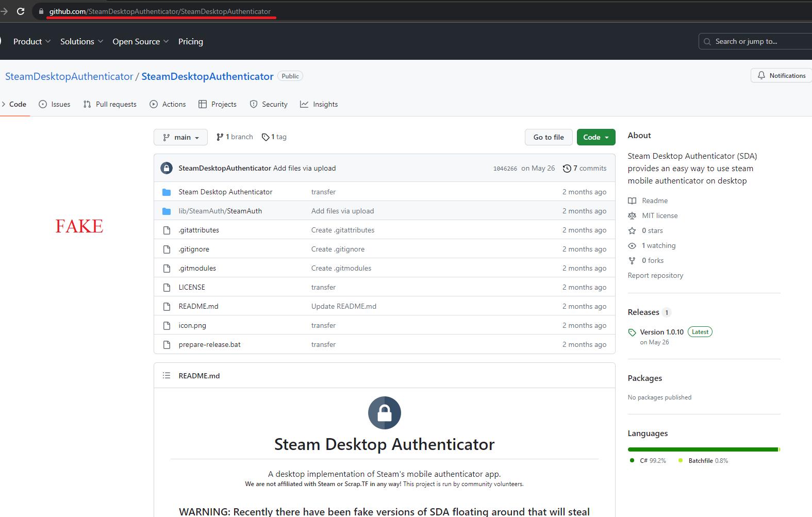Click the folder icon next to lib/SteamAuth/SteamAuth
Viewport: 812px width, 517px height.
[167, 211]
